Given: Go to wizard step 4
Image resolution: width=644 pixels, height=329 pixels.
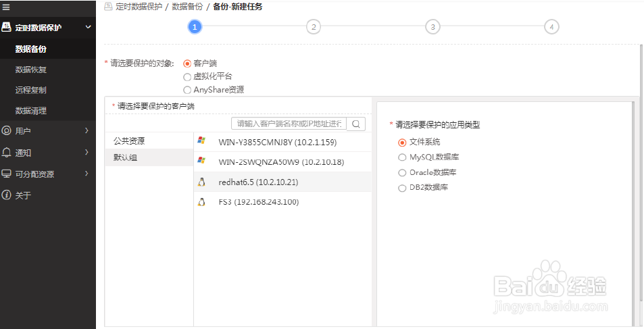Looking at the screenshot, I should tap(551, 27).
